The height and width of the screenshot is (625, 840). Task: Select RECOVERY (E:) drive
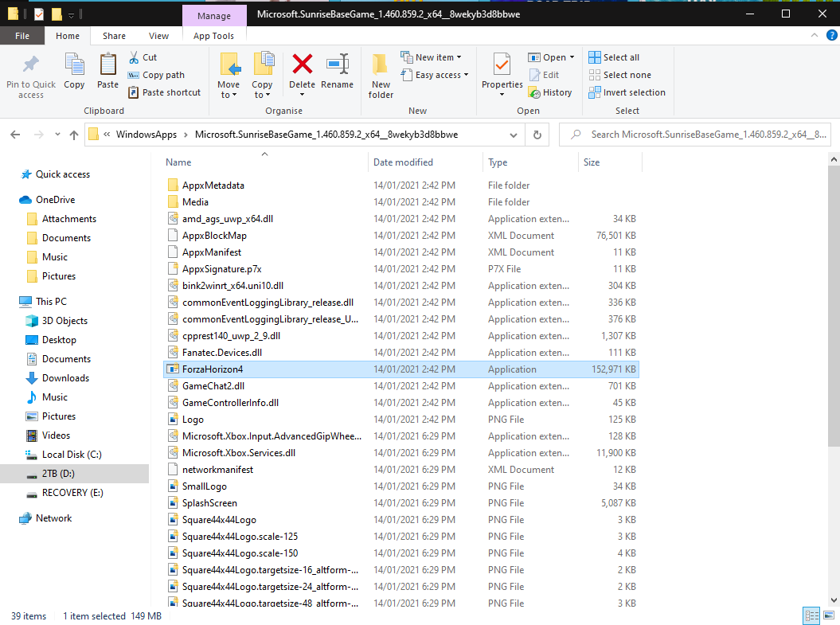(72, 493)
